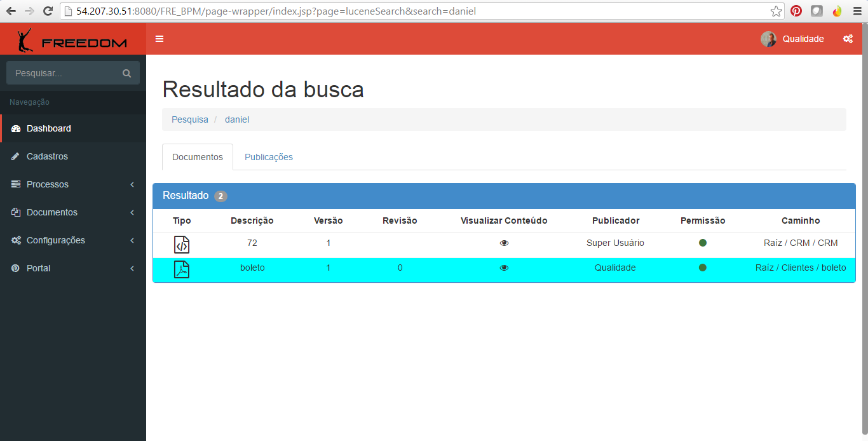The height and width of the screenshot is (441, 868).
Task: Click the magnifier icon in the Pesquisar box
Action: coord(126,73)
